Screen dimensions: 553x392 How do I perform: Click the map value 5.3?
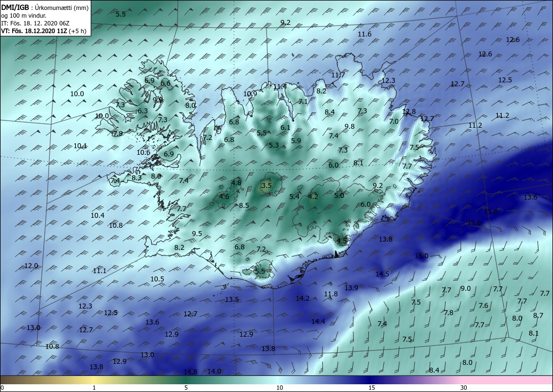point(274,145)
